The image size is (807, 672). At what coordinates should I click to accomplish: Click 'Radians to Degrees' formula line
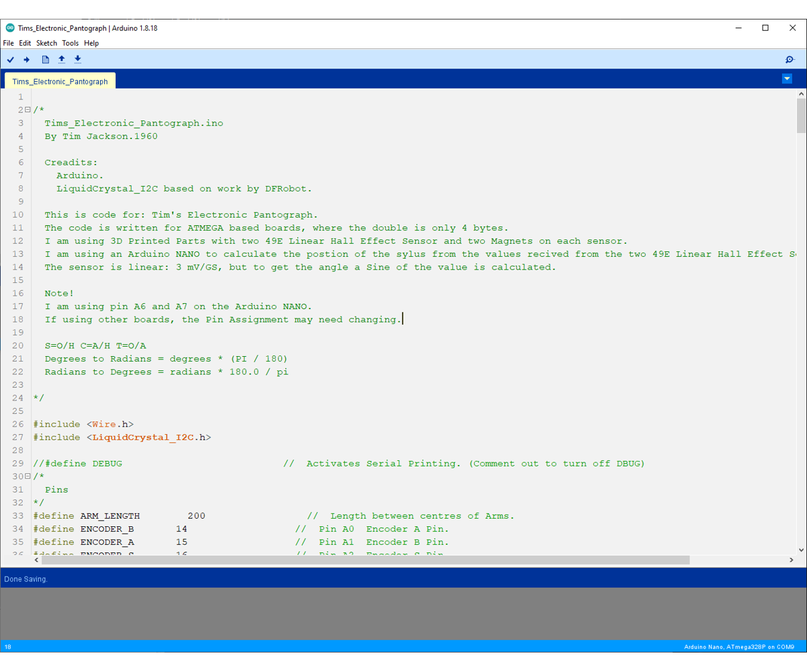pos(166,372)
